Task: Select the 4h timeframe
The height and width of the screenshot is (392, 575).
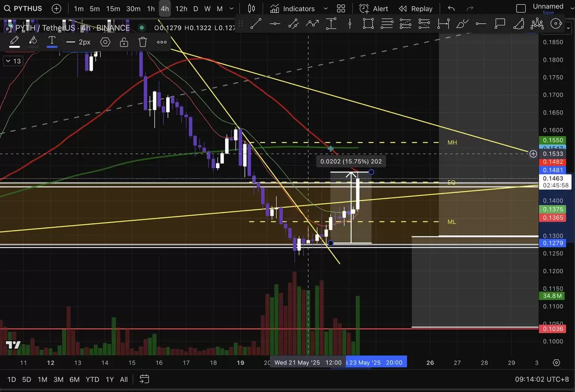Action: pos(165,9)
